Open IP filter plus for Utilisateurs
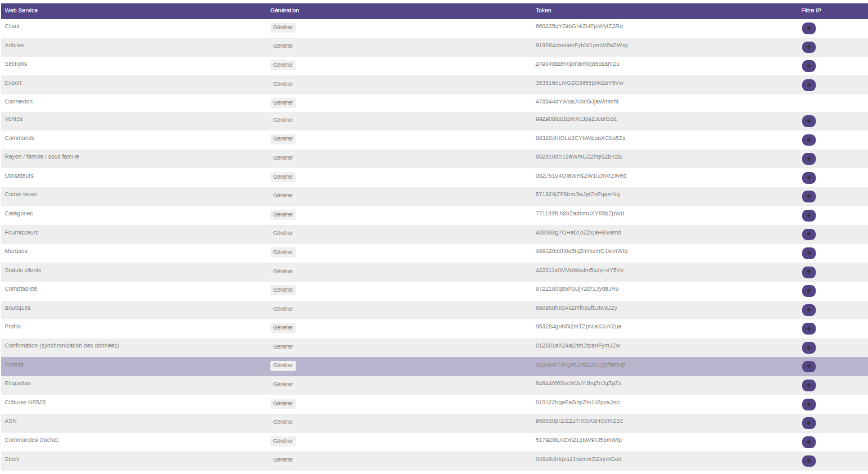 [808, 178]
